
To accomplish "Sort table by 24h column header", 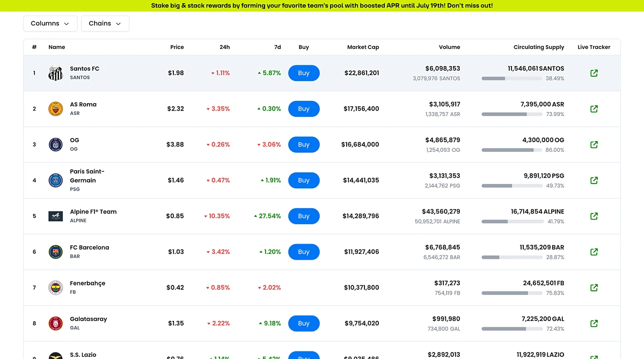I will [x=224, y=47].
